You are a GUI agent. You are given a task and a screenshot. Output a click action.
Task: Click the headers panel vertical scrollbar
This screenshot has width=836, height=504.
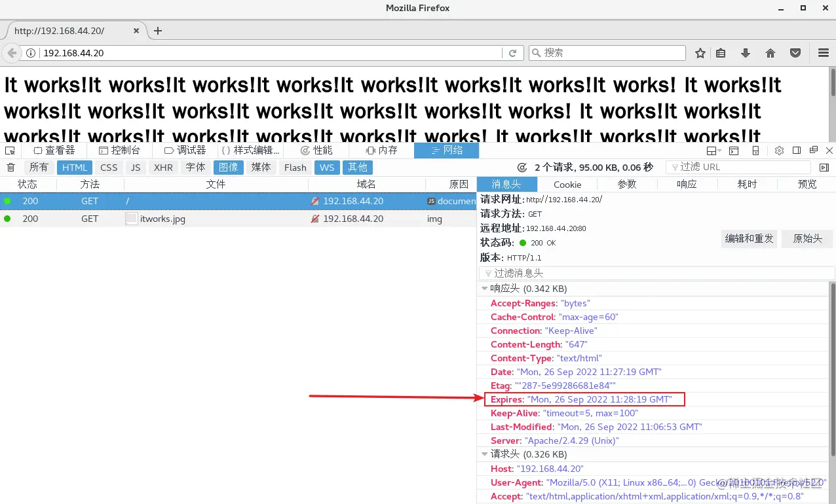pos(833,370)
